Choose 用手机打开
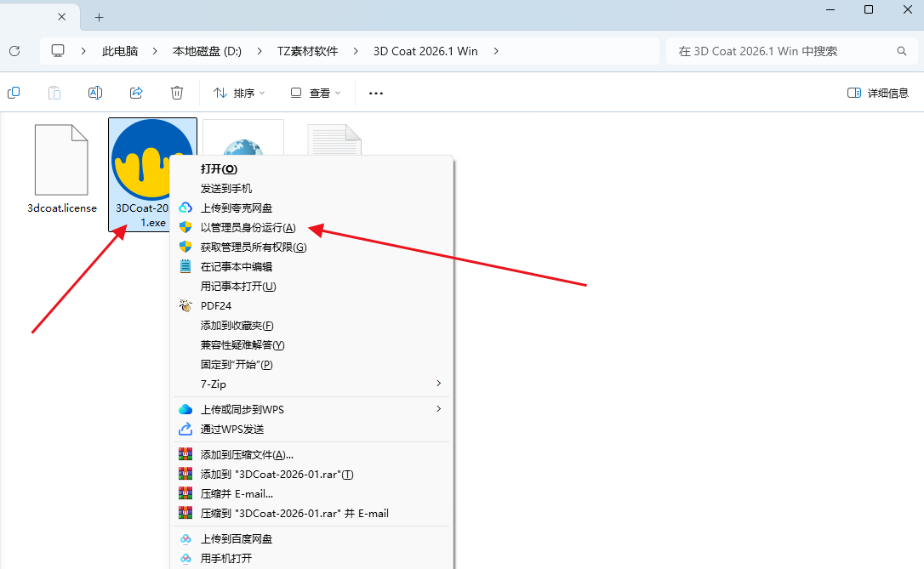924x569 pixels. click(x=312, y=558)
